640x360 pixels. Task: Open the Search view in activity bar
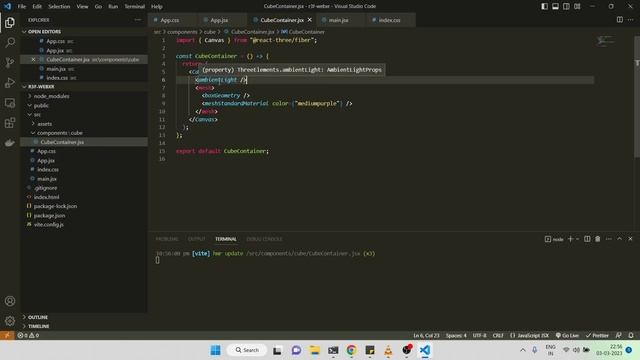pyautogui.click(x=10, y=42)
